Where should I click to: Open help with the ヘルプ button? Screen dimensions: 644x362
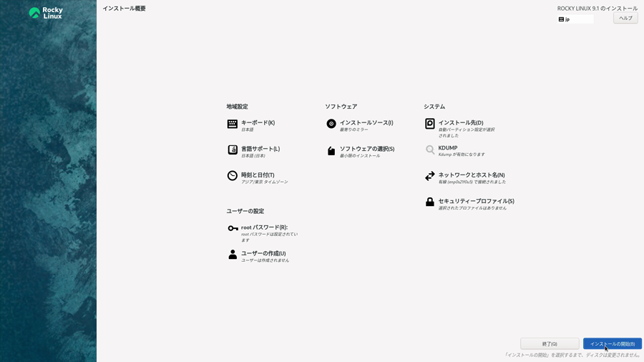point(625,19)
